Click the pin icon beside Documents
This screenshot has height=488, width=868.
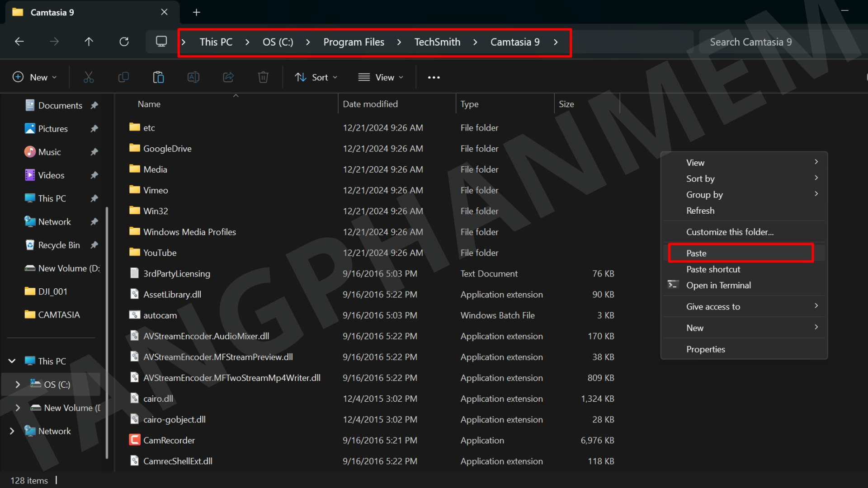click(94, 105)
